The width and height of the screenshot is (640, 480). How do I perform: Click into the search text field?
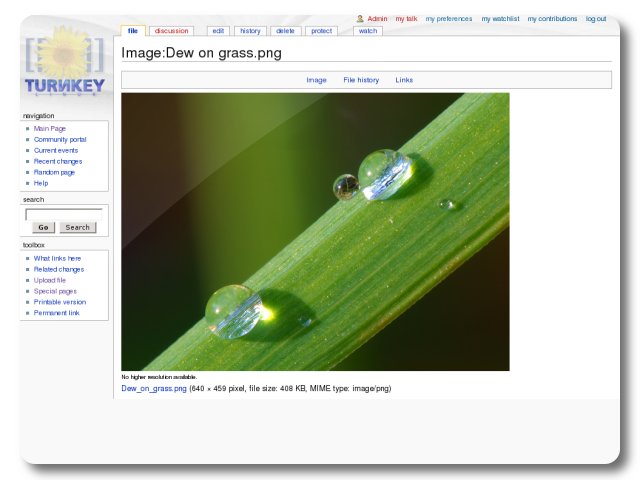pyautogui.click(x=64, y=214)
